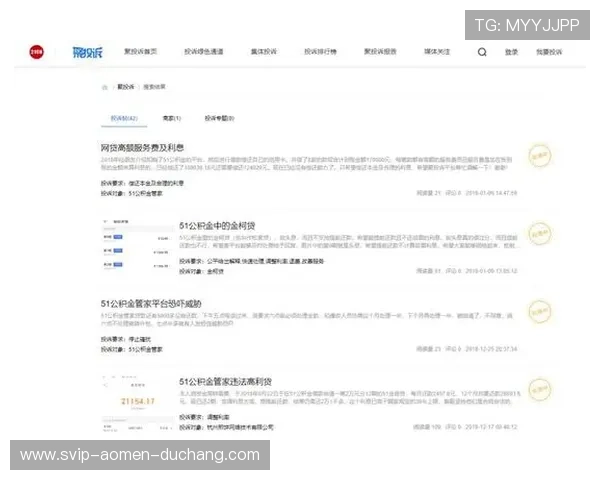Click 投诉要求 line under 51公积金中的金柯贷
This screenshot has height=480, width=600.
(252, 261)
